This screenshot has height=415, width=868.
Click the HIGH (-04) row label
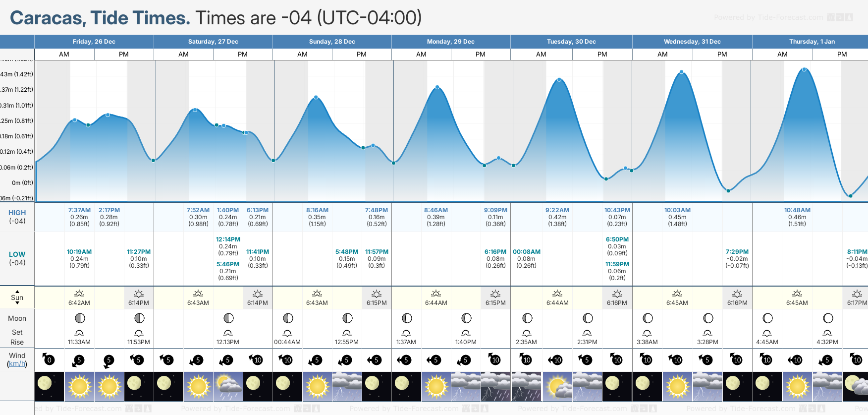(x=17, y=217)
